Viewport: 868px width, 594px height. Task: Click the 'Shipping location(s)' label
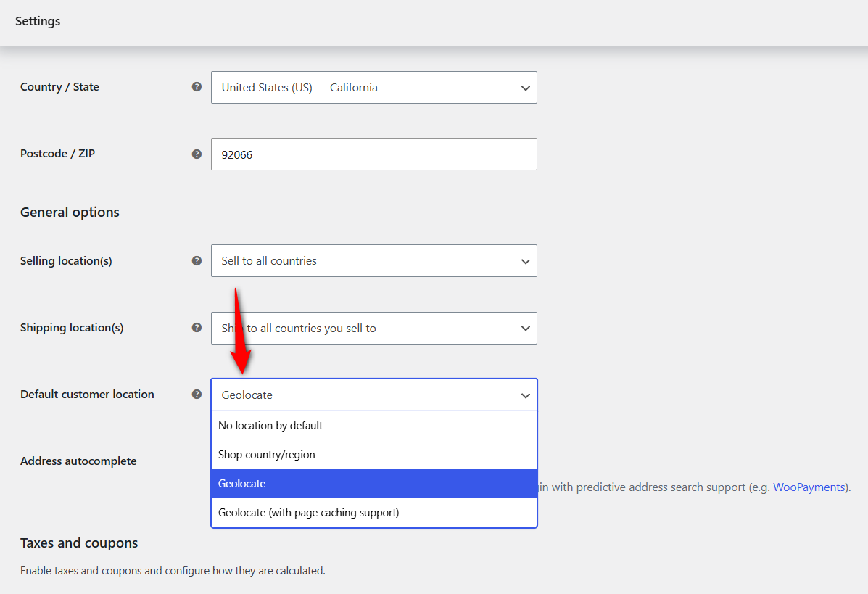(x=72, y=328)
